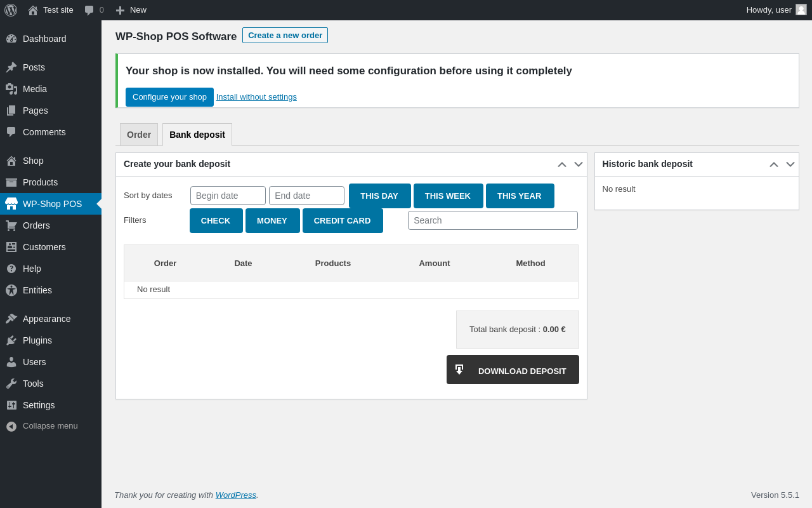Click the Users person icon
The width and height of the screenshot is (812, 508).
tap(11, 362)
